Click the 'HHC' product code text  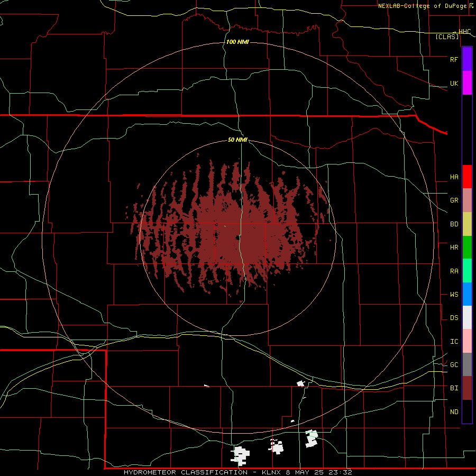tap(465, 32)
